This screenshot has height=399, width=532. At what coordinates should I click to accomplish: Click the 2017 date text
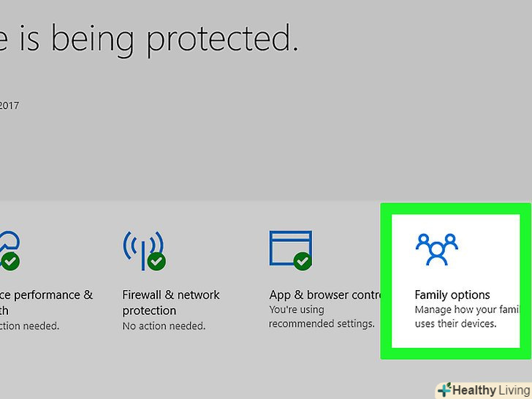point(9,105)
